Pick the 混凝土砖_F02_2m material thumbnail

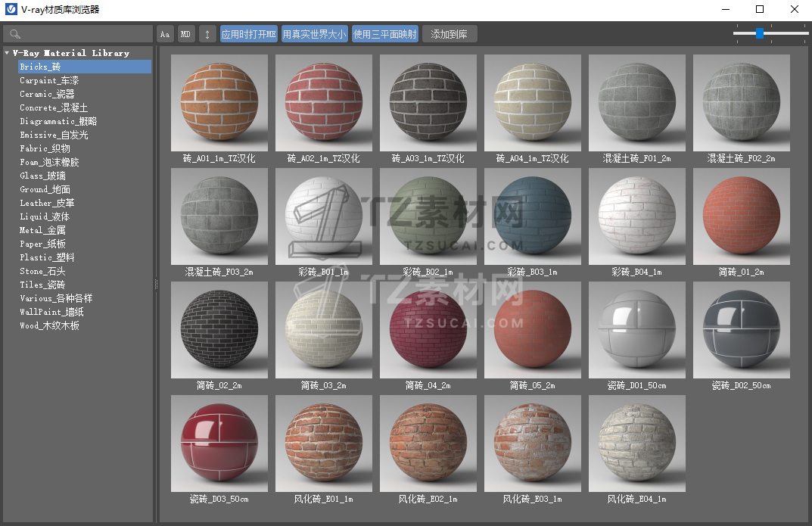[x=742, y=103]
